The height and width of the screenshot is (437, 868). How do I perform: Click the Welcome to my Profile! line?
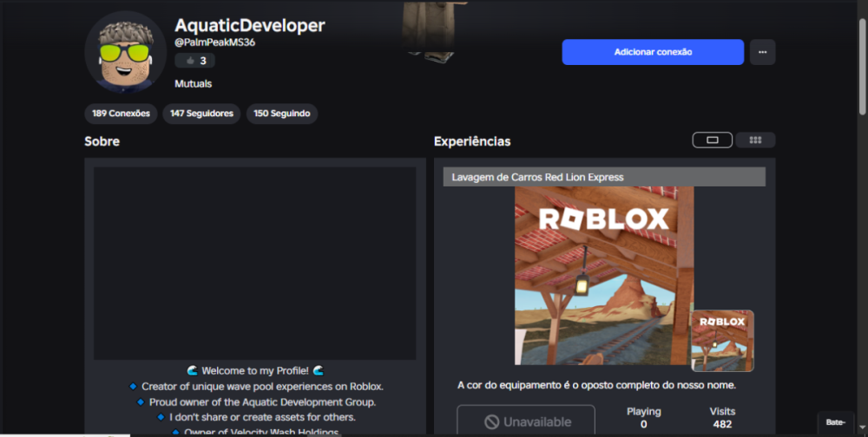(255, 370)
